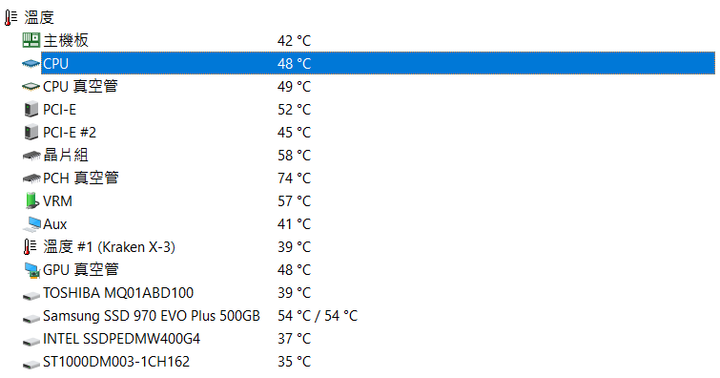Screen dimensions: 720x378
Task: Click the 52 °C value of PCI-E
Action: click(x=294, y=109)
